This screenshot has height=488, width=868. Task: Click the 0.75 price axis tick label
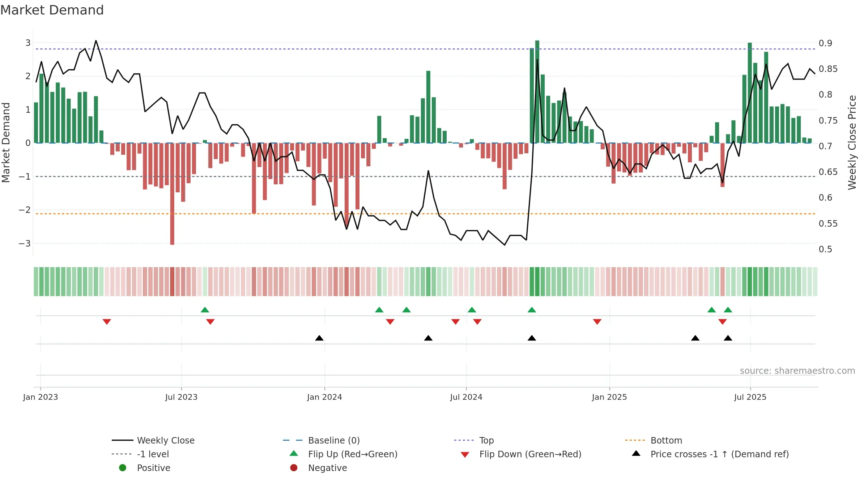click(828, 121)
